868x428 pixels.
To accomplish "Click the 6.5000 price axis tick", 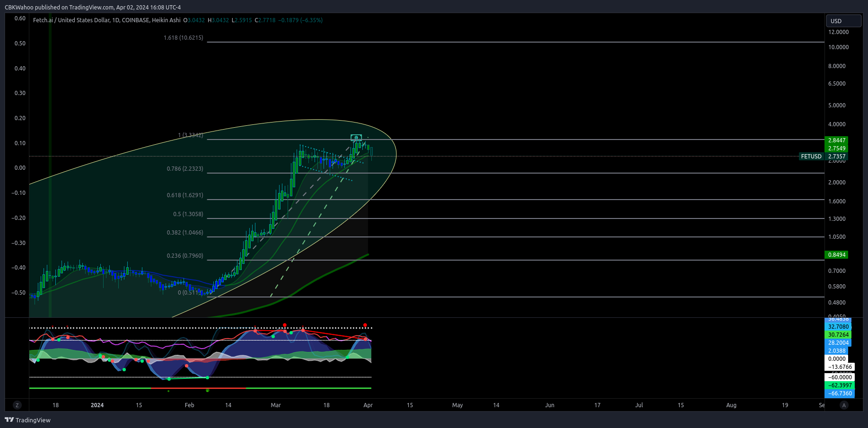I will click(837, 84).
